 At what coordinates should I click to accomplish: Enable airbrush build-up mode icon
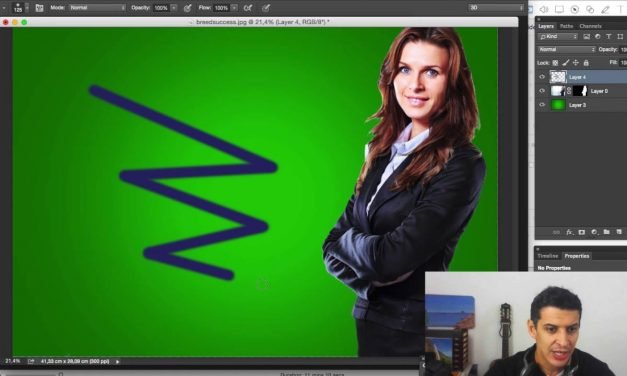click(248, 8)
